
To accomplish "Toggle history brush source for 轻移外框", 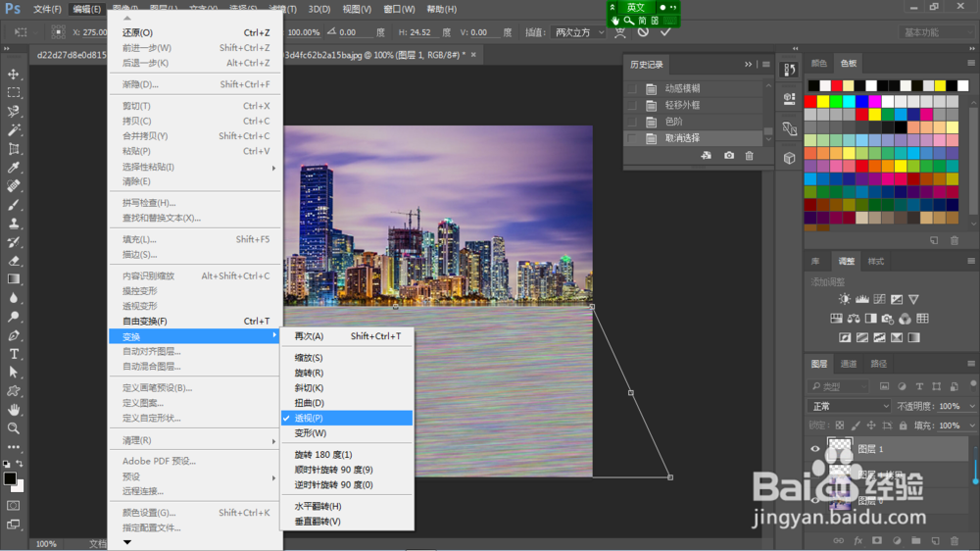I will [x=632, y=105].
